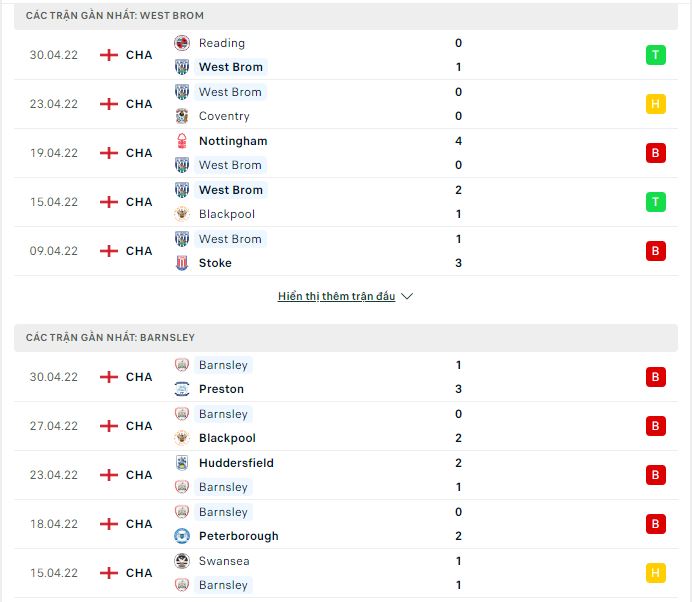Click the Reading club crest icon
Image resolution: width=692 pixels, height=602 pixels.
pos(182,43)
